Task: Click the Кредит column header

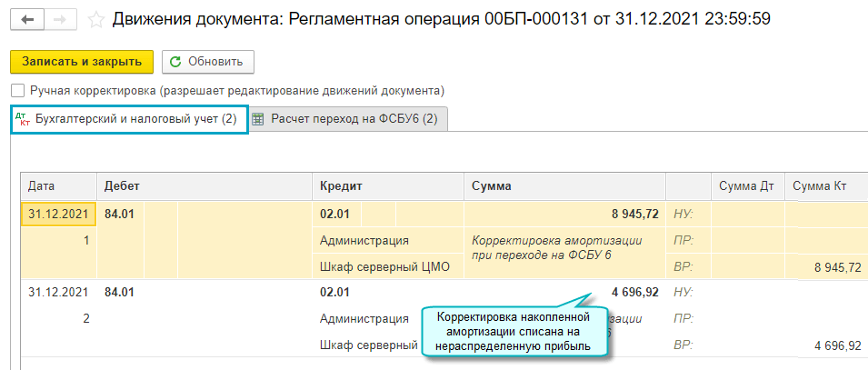Action: click(x=341, y=186)
